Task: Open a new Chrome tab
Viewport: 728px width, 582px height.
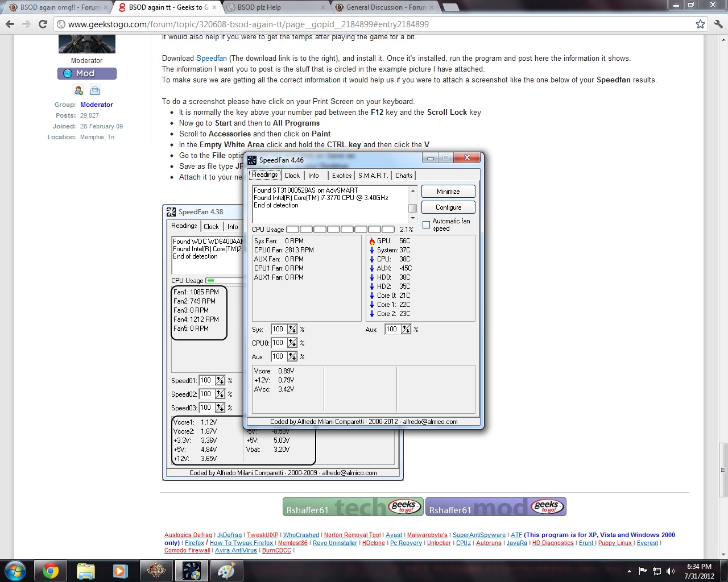Action: tap(450, 7)
